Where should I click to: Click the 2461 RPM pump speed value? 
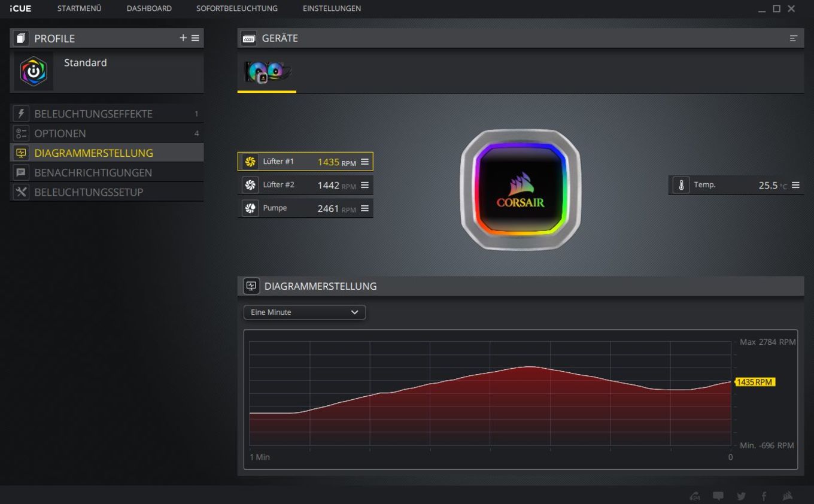pyautogui.click(x=336, y=209)
